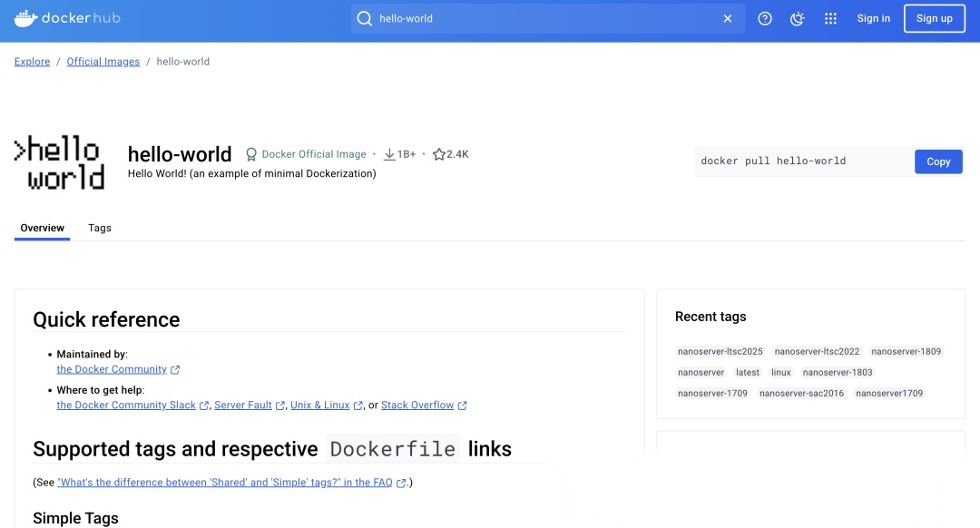Click the Quick reference heading
Image resolution: width=980 pixels, height=528 pixels.
pos(106,319)
